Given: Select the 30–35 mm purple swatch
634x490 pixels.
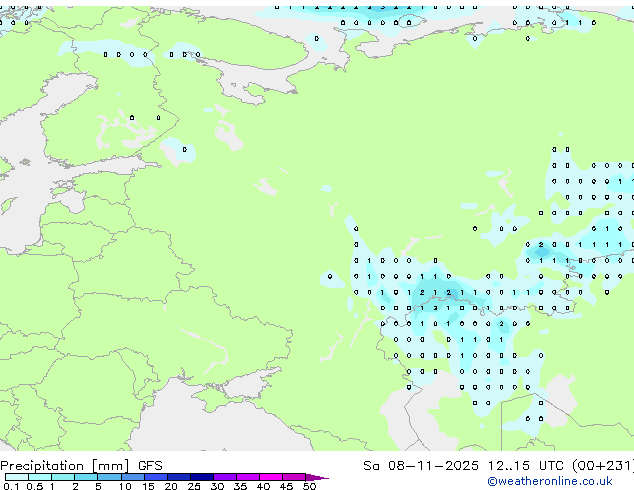Looking at the screenshot, I should pos(225,477).
